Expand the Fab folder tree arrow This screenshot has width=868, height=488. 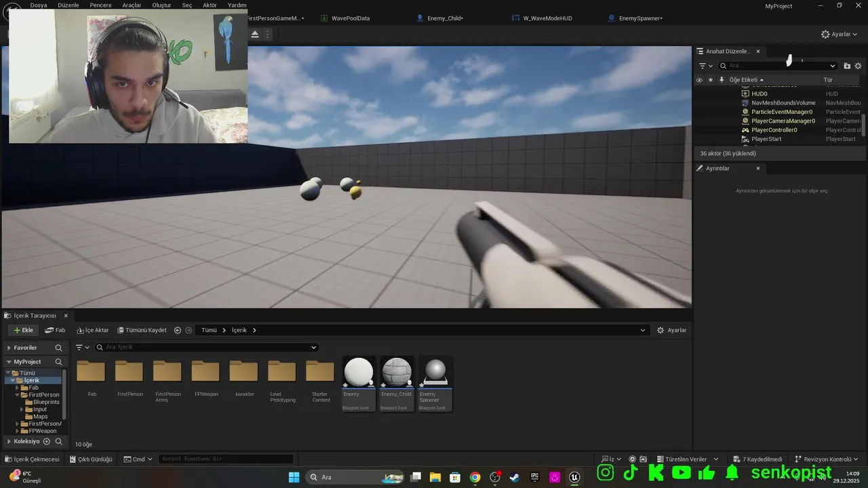(18, 388)
